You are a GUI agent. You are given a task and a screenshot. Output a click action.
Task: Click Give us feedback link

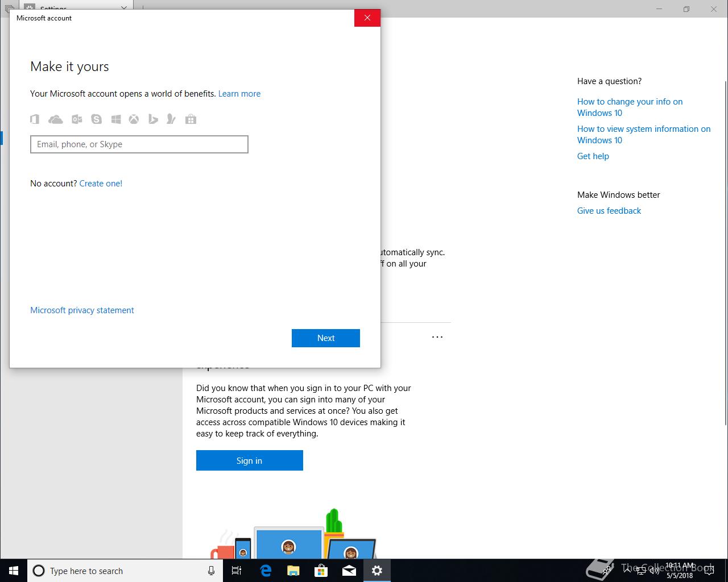point(609,211)
